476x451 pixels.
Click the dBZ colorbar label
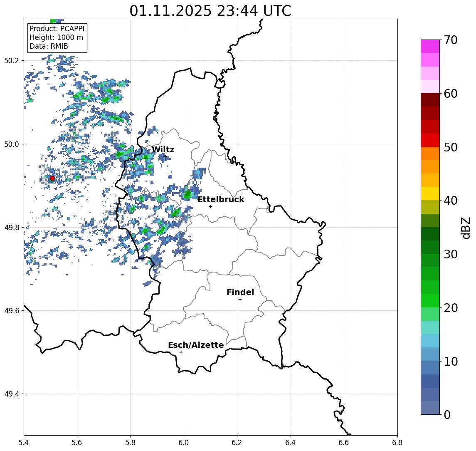point(466,228)
